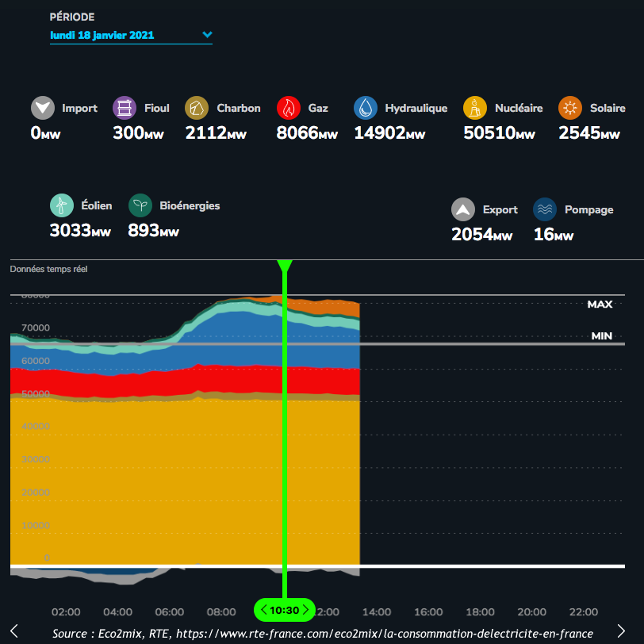Go to previous slide with left arrow

pos(14,631)
